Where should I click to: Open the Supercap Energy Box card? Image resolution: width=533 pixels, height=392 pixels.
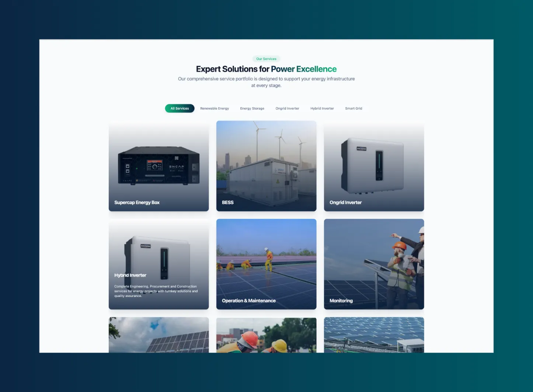[158, 166]
